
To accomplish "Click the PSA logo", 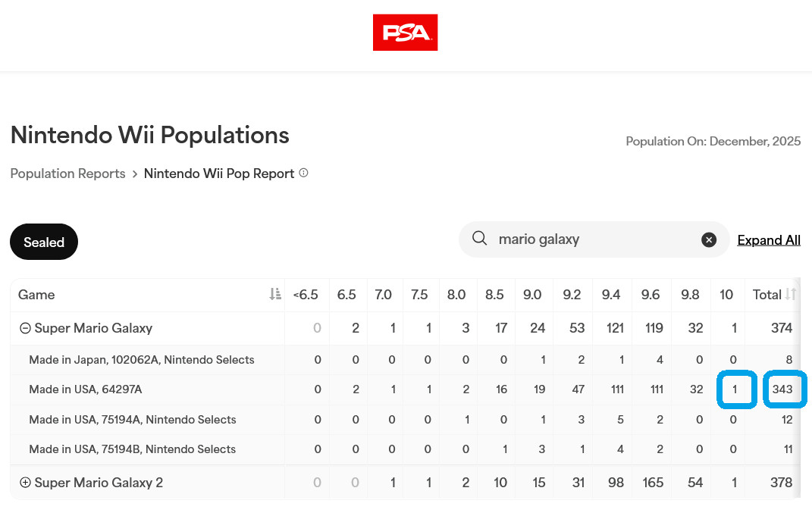I will [405, 33].
